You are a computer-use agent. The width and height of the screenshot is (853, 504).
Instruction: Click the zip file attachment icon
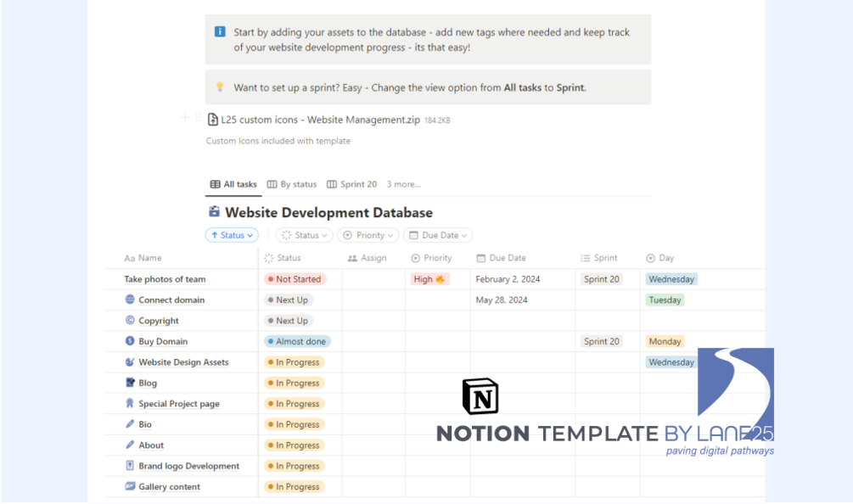(213, 120)
